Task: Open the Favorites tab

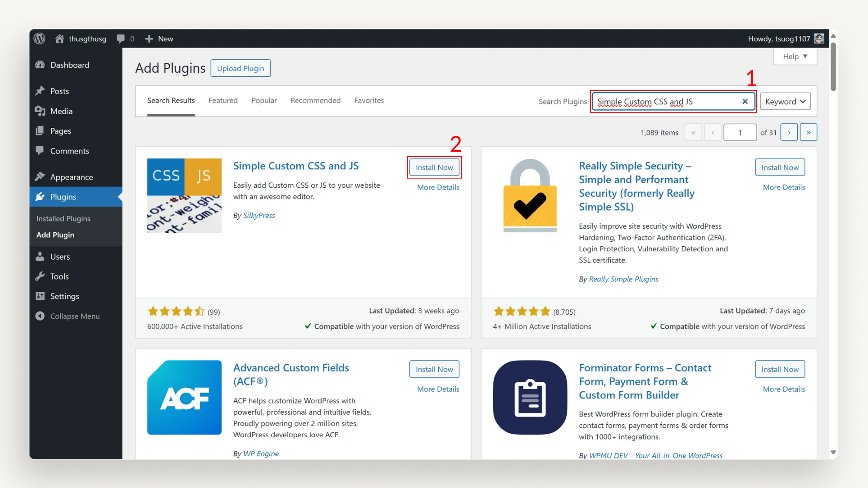Action: click(x=369, y=100)
